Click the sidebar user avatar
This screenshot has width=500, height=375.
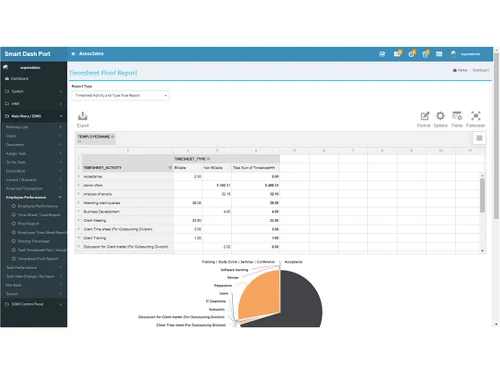(6, 67)
